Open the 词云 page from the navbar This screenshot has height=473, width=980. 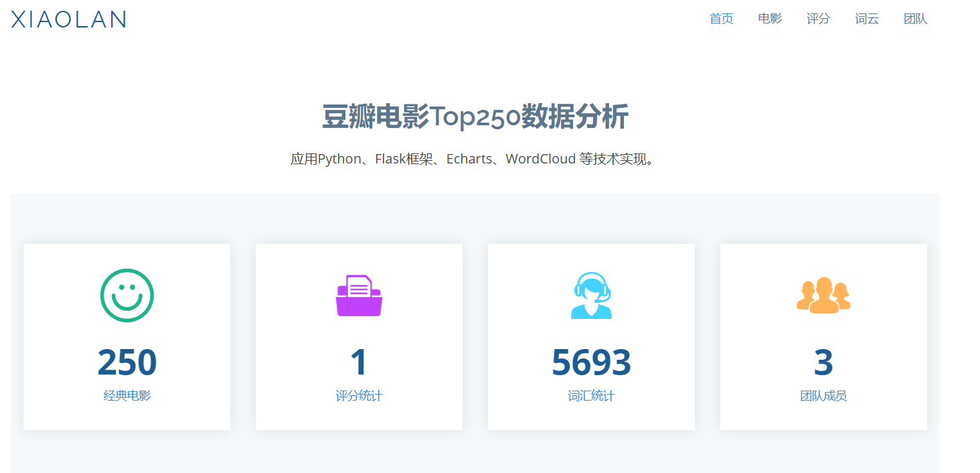coord(866,19)
